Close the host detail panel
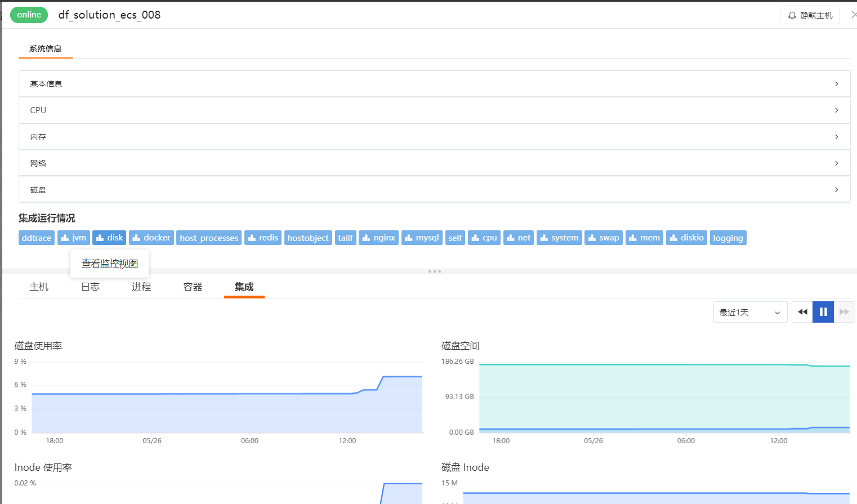This screenshot has width=857, height=504. [x=853, y=15]
